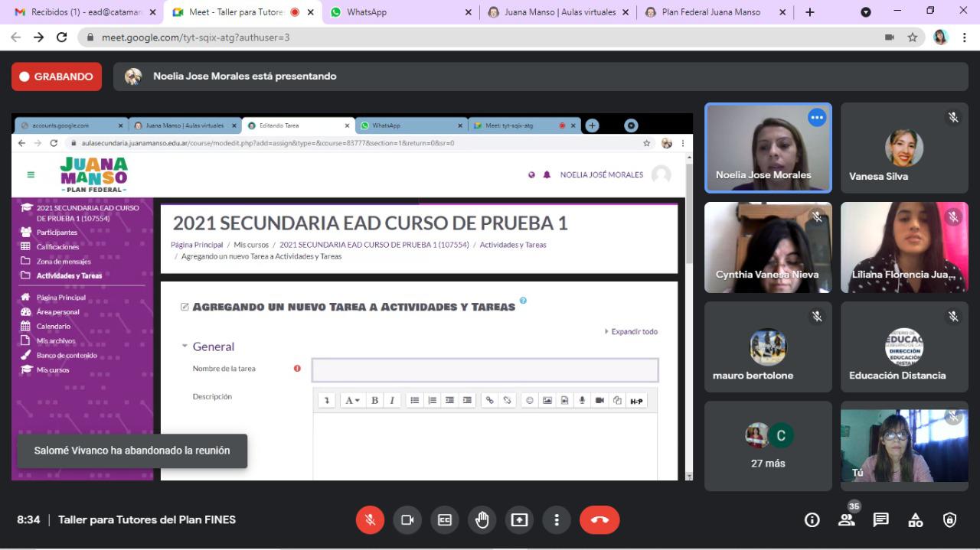Click the present now icon
The image size is (980, 550).
(x=519, y=520)
